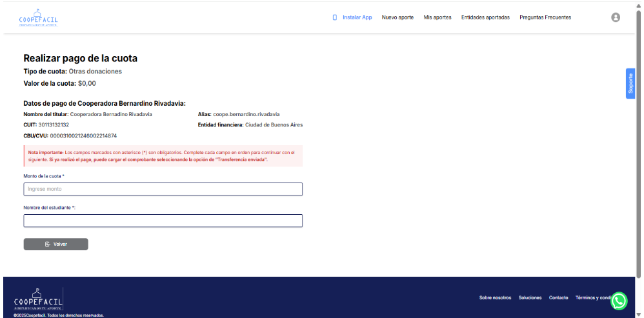Go to Nuevo aporte
The width and height of the screenshot is (644, 318).
coord(397,17)
